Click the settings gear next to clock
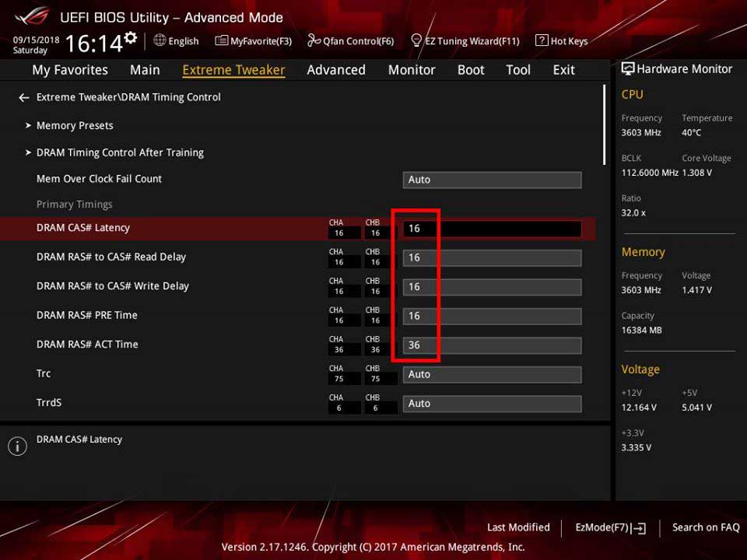 click(x=131, y=37)
